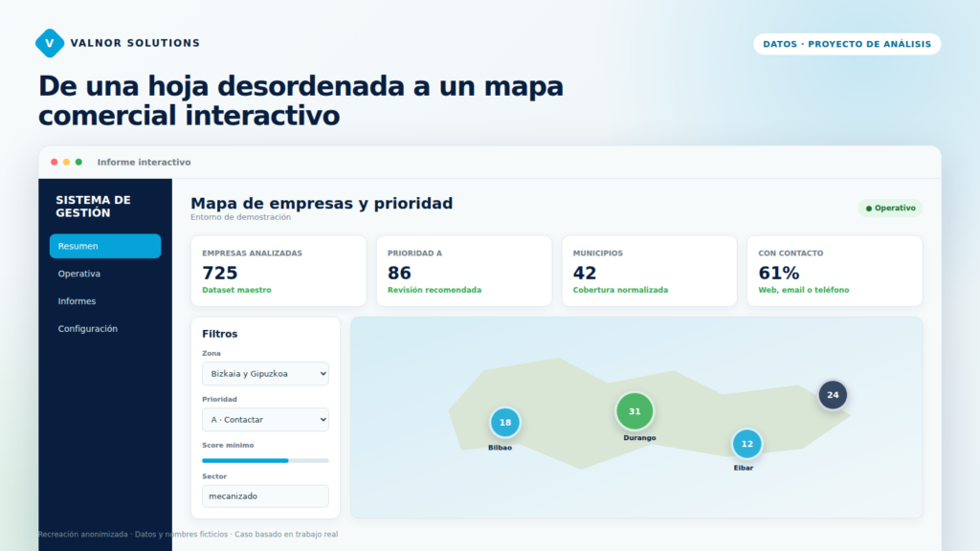980x551 pixels.
Task: Open Configuración in the sidebar
Action: [105, 329]
